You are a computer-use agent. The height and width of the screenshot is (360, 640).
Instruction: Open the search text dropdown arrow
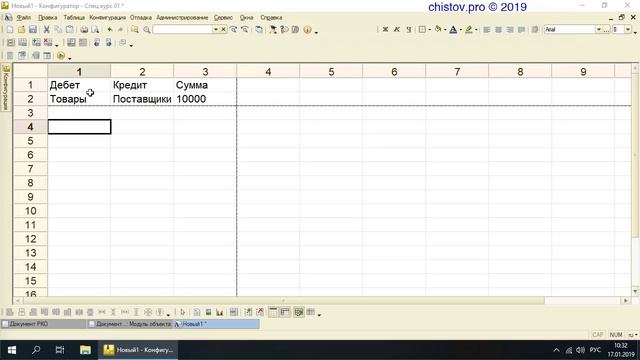216,29
